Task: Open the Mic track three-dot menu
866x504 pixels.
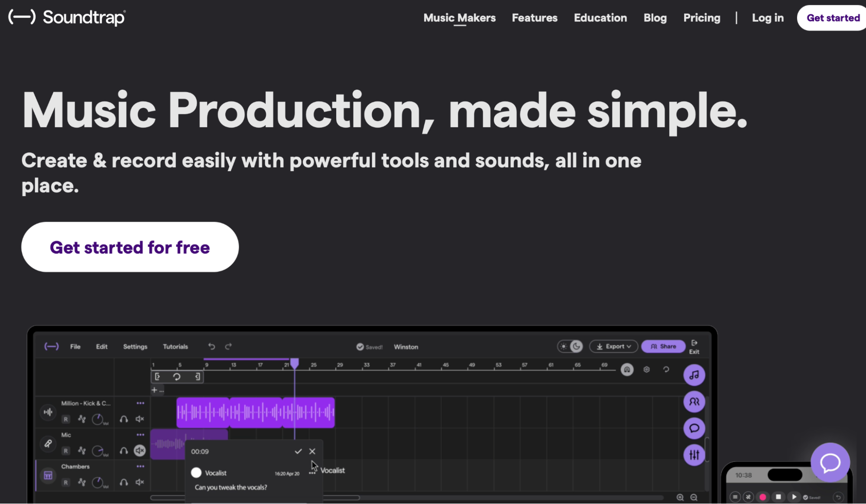Action: click(x=140, y=435)
